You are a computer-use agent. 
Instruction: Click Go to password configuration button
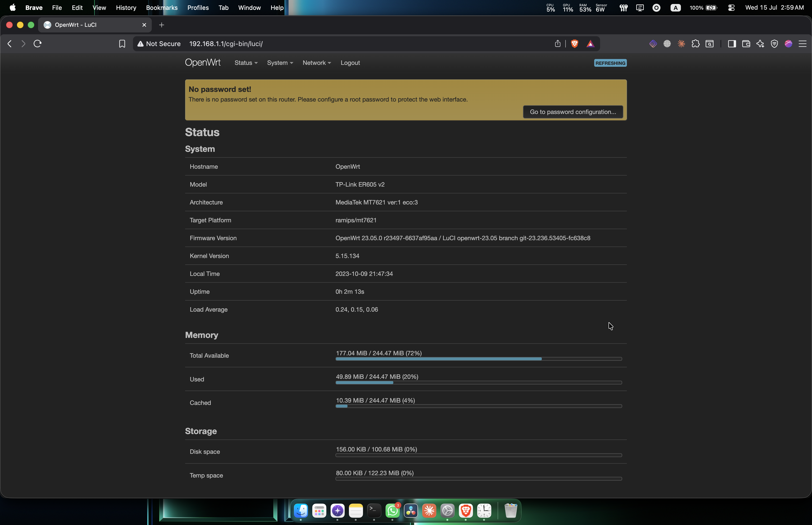[573, 112]
